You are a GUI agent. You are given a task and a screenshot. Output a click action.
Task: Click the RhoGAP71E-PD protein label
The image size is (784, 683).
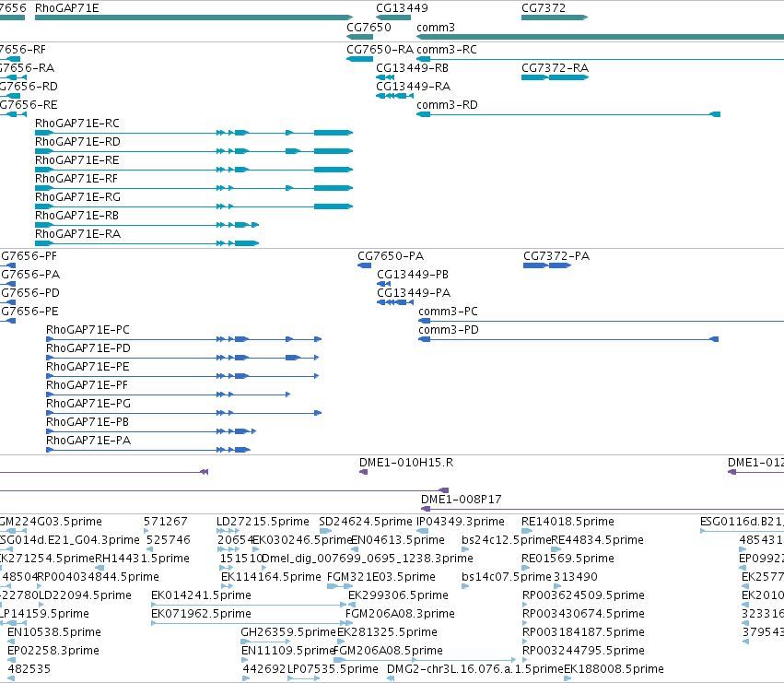[x=88, y=348]
